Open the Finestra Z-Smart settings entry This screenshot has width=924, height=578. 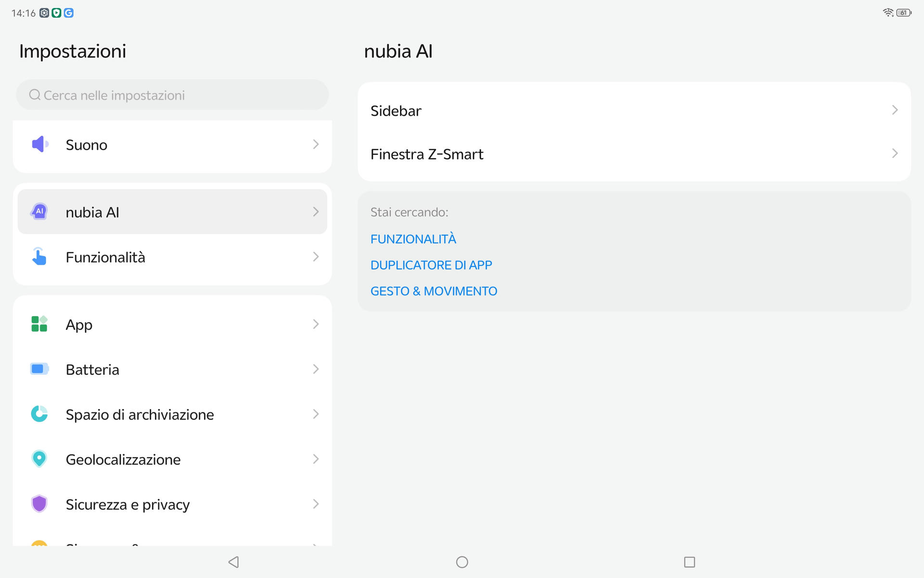[427, 154]
